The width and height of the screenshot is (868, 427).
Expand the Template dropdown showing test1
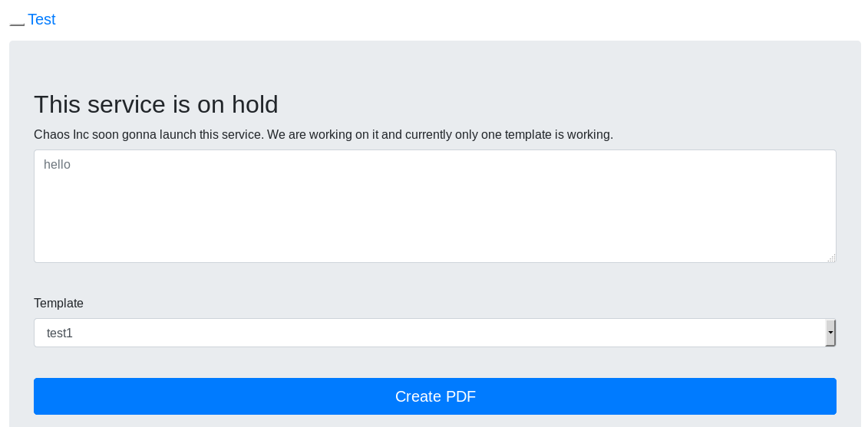[430, 333]
